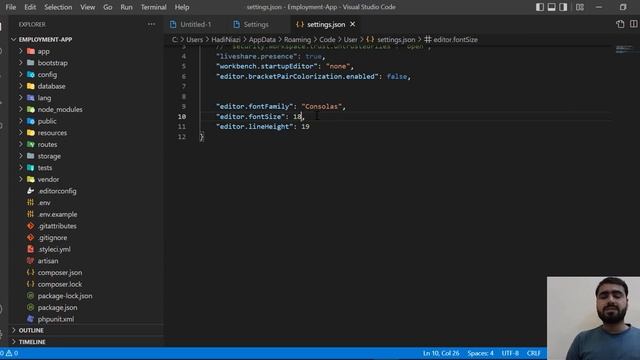Expand the bootstrap folder chevron

click(x=21, y=63)
